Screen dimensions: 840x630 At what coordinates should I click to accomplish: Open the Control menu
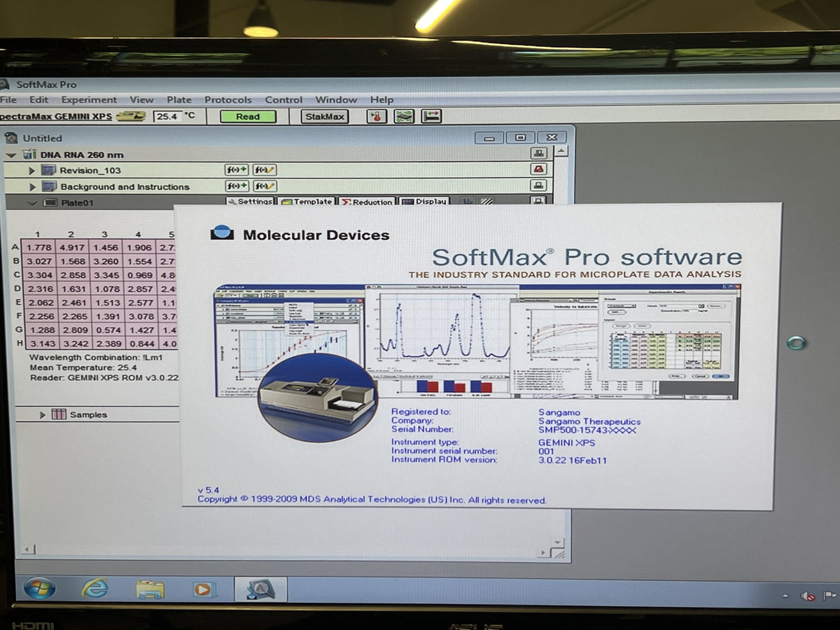click(x=283, y=99)
